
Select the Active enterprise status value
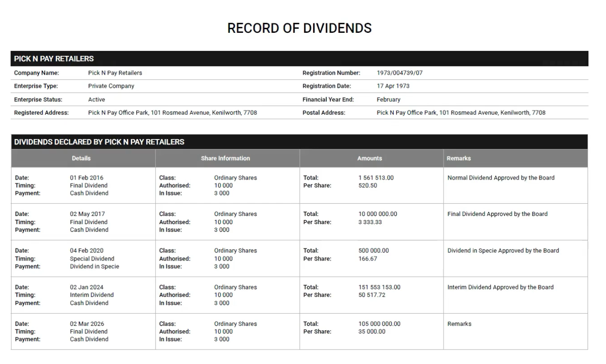[96, 99]
